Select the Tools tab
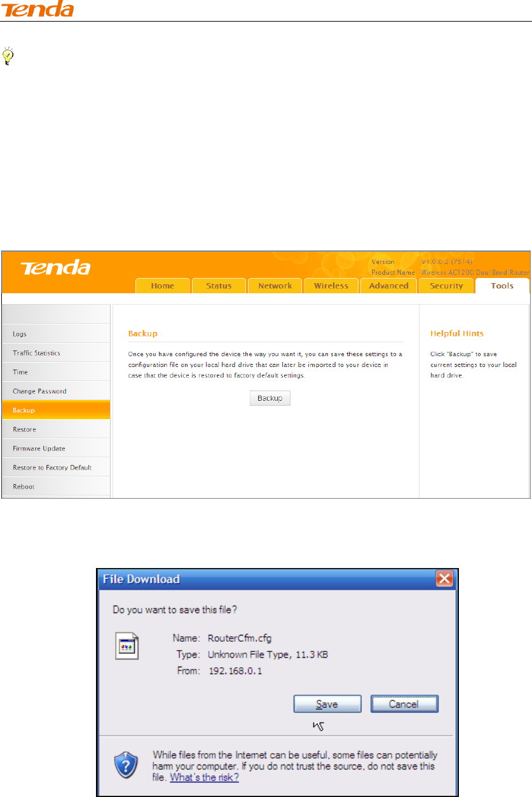Image resolution: width=532 pixels, height=797 pixels. [x=502, y=286]
